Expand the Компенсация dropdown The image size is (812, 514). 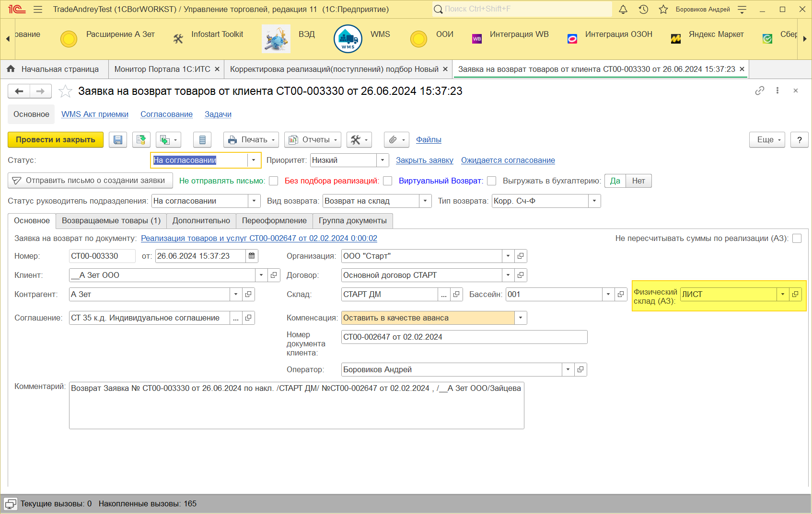(521, 318)
